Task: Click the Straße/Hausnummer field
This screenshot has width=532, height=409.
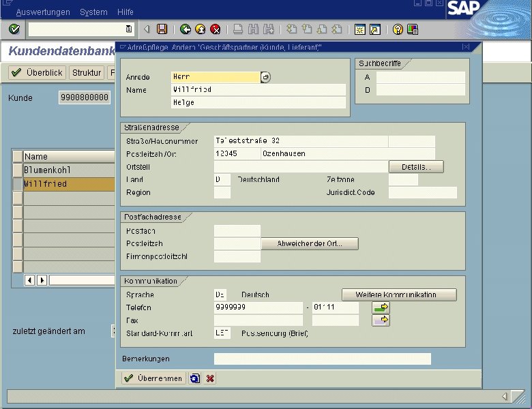Action: [x=301, y=141]
